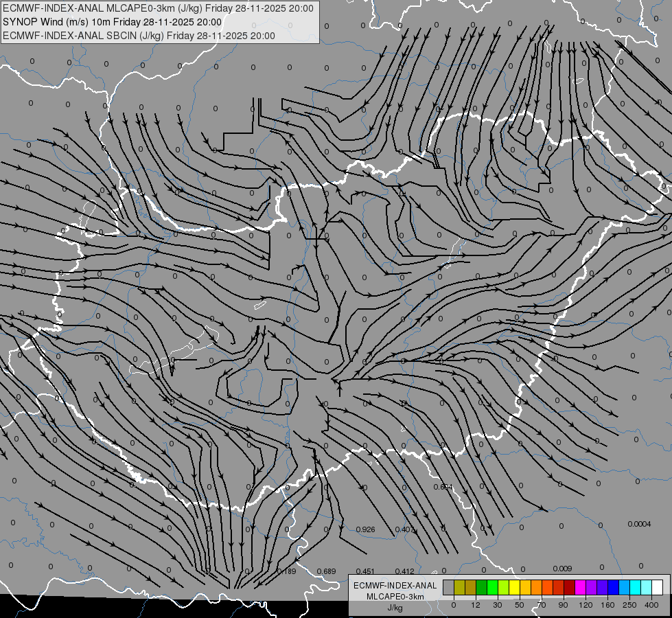Viewport: 672px width, 618px height.
Task: Click the dark red legend swatch
Action: 570,587
